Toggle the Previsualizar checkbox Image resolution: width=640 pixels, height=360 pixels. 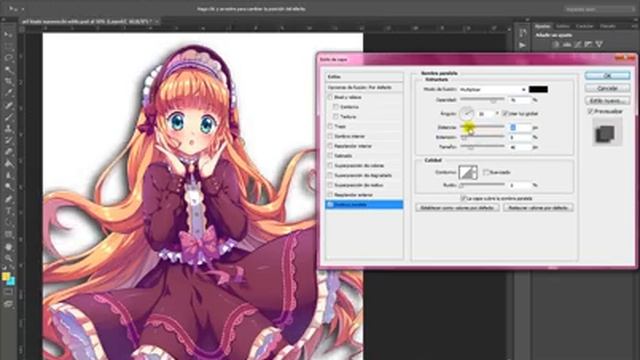pyautogui.click(x=590, y=111)
